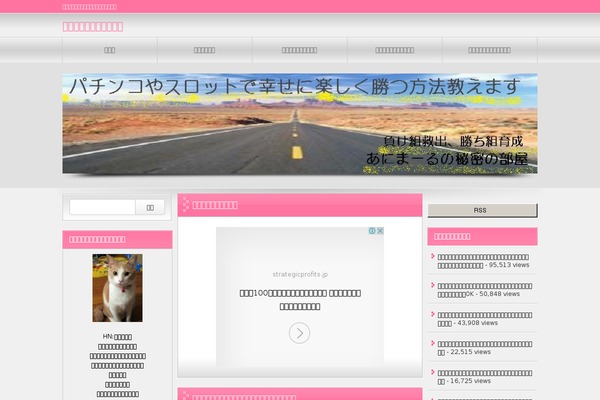Click the search text input field
600x400 pixels.
point(103,207)
